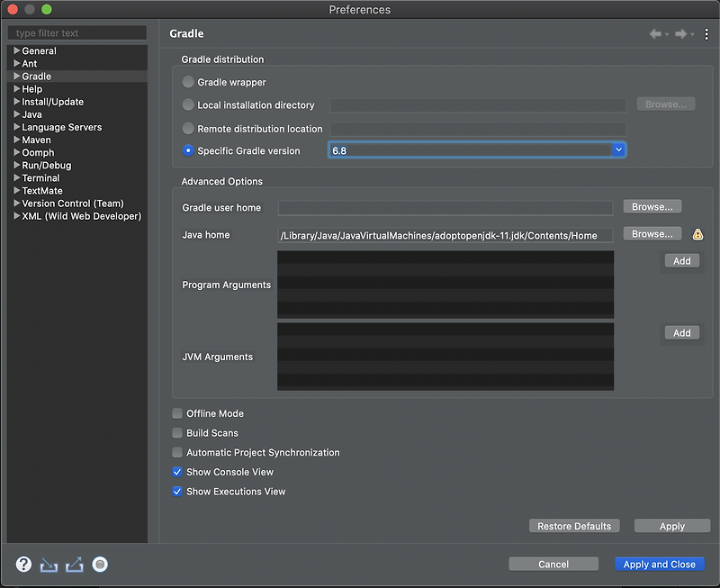
Task: Open the Help icon in bottom-left corner
Action: 22,565
